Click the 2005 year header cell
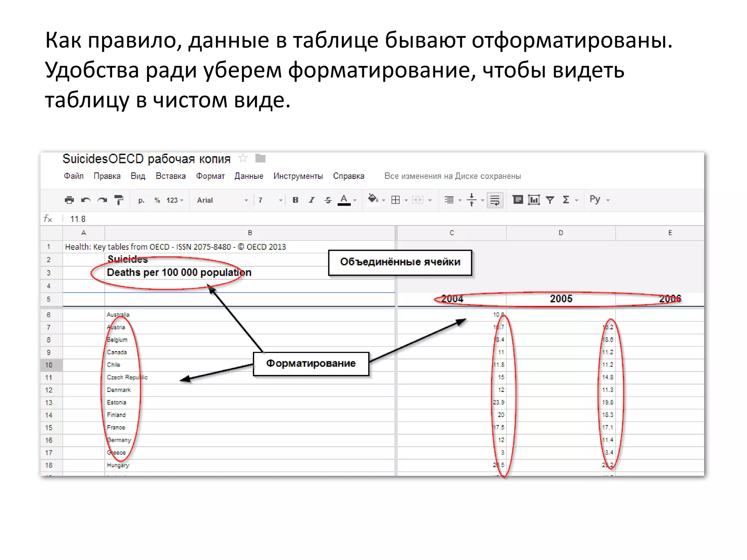This screenshot has width=747, height=560. point(561,299)
